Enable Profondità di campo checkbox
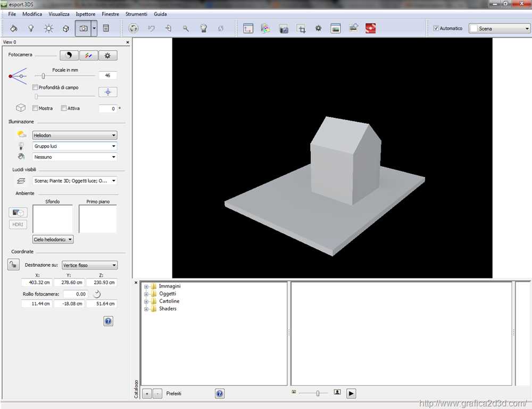 tap(35, 87)
